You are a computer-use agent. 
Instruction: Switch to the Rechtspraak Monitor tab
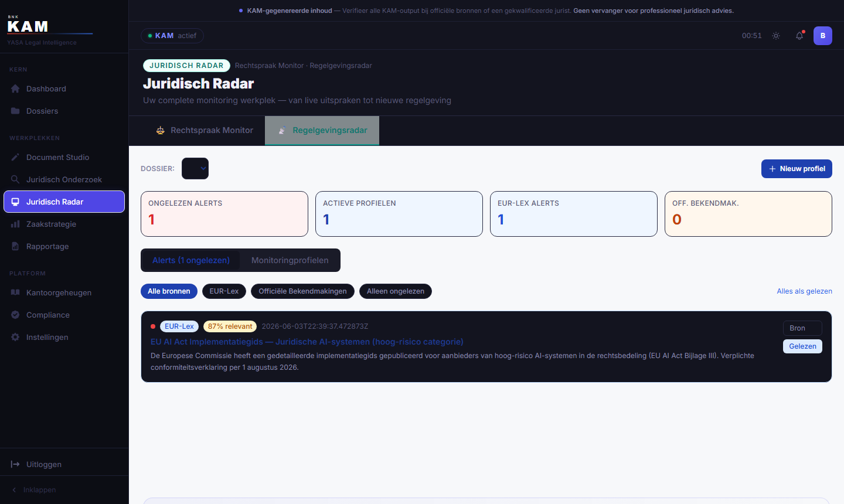point(205,130)
